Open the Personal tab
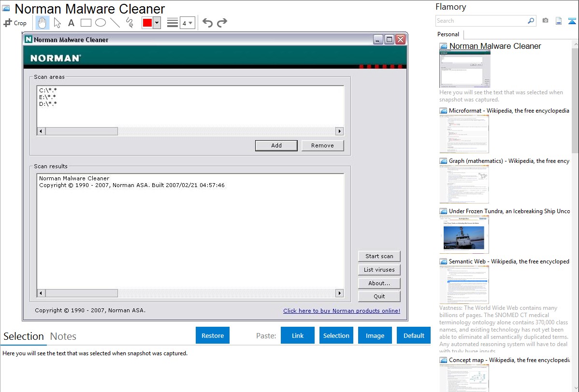This screenshot has width=579, height=392. [448, 34]
